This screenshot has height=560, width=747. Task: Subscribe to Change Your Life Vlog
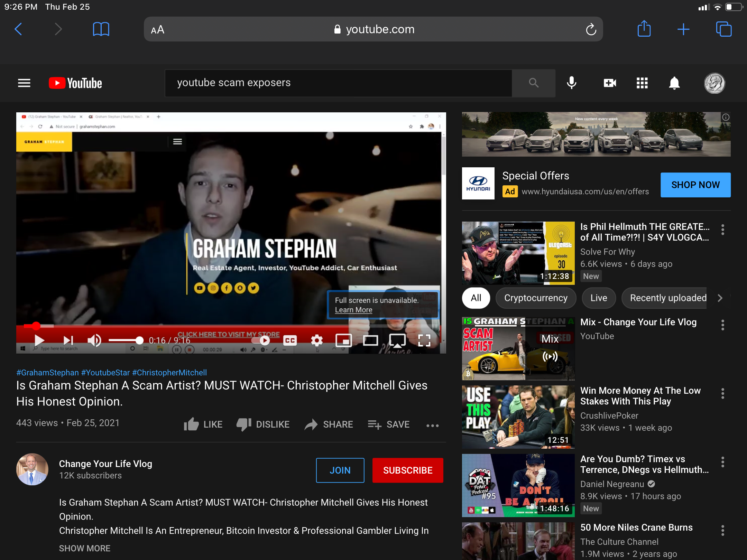click(x=408, y=470)
